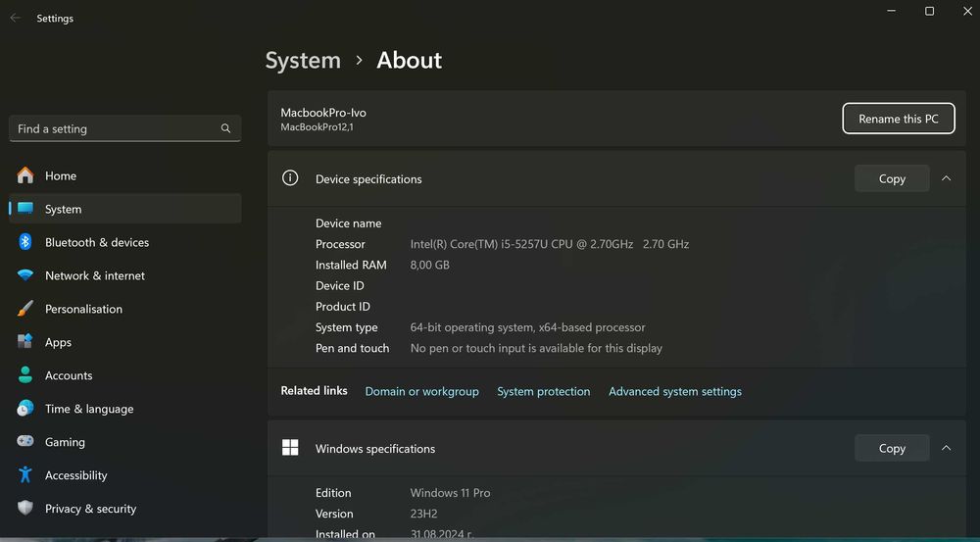Click the Bluetooth icon in sidebar
This screenshot has width=980, height=542.
point(25,242)
